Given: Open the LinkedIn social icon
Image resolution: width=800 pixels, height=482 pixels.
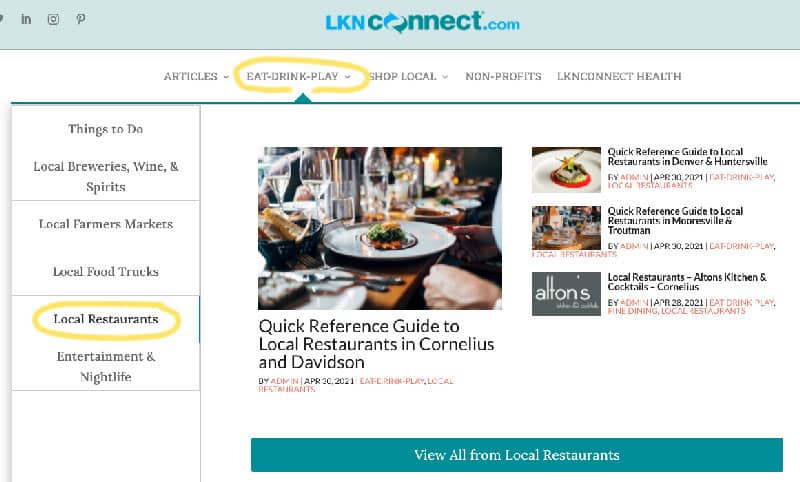Looking at the screenshot, I should coord(26,19).
